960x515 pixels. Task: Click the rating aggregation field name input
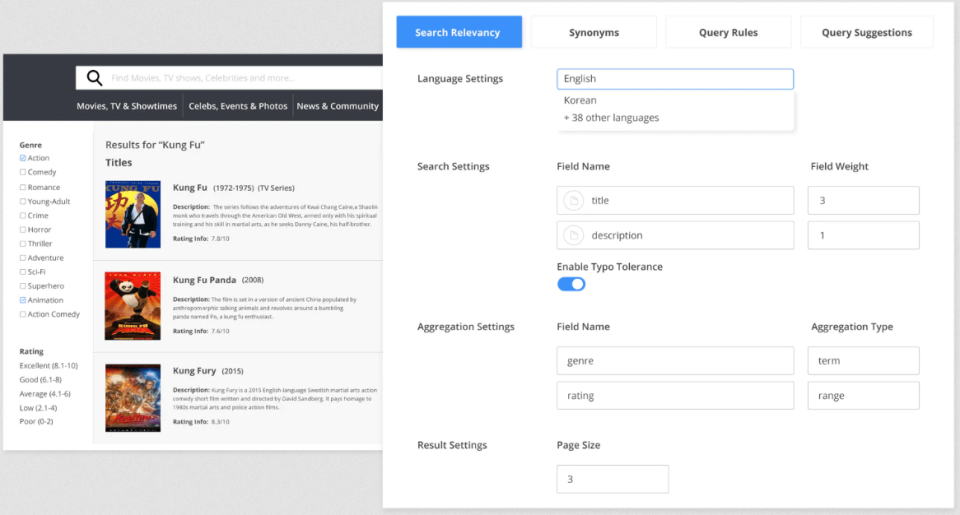point(675,396)
